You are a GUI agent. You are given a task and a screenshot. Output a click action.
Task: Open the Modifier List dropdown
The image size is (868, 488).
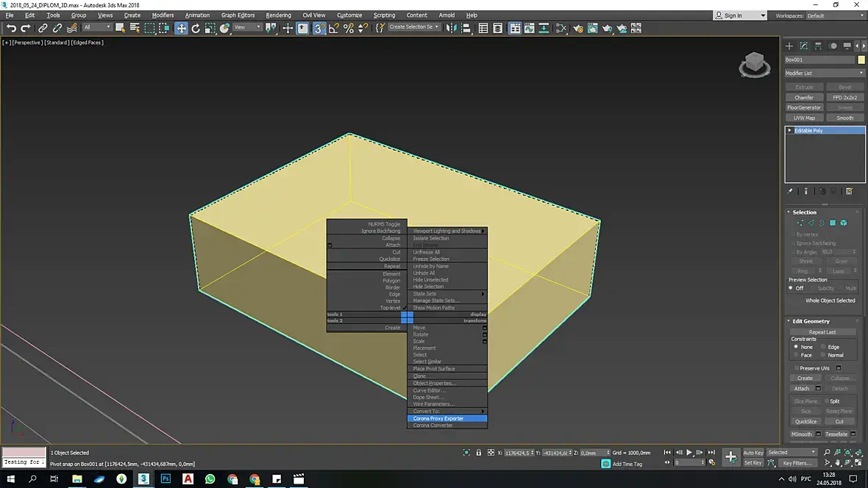(x=824, y=73)
